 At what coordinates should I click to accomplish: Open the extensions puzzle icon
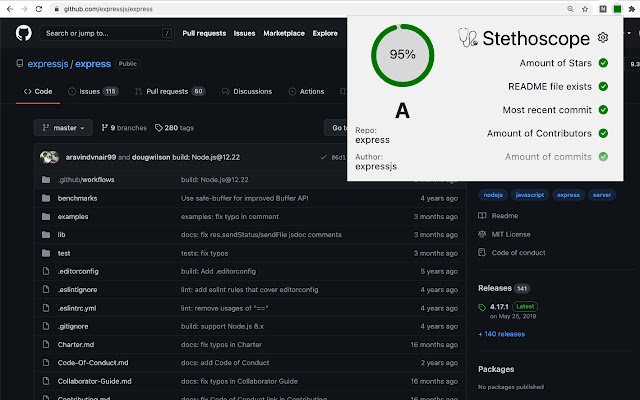point(632,9)
